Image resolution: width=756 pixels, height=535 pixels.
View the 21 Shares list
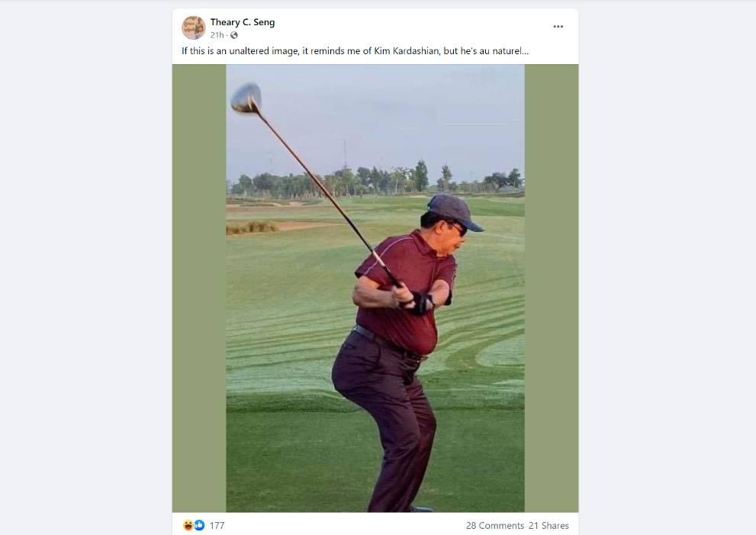pos(549,526)
